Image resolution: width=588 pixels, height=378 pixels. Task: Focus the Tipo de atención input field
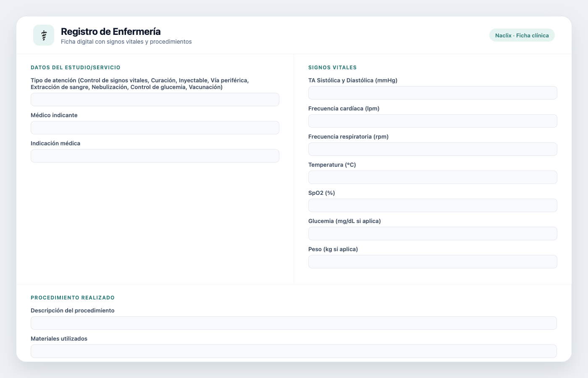click(x=155, y=100)
